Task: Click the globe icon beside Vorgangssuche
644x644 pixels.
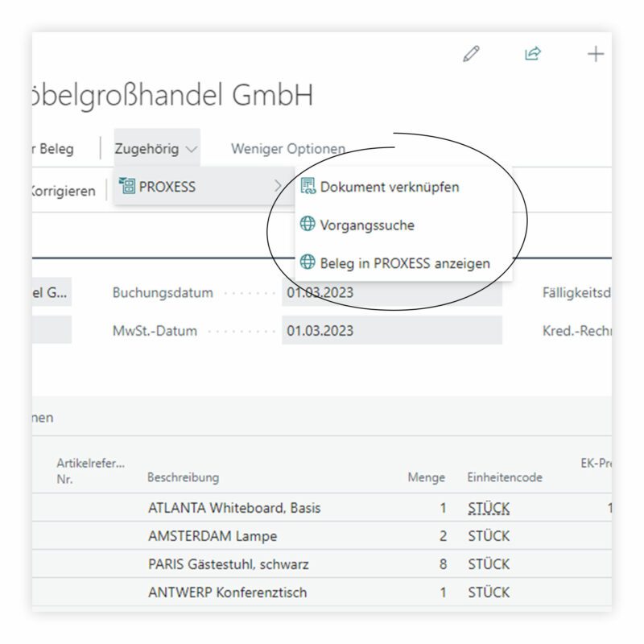Action: point(308,225)
